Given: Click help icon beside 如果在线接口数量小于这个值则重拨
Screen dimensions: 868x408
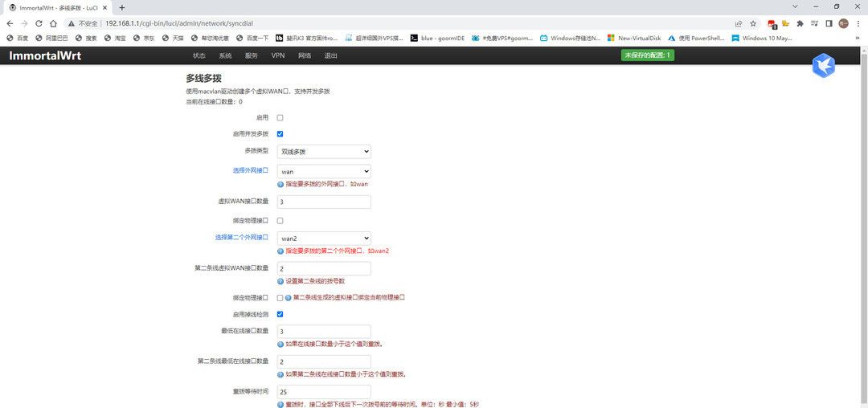Looking at the screenshot, I should point(280,344).
